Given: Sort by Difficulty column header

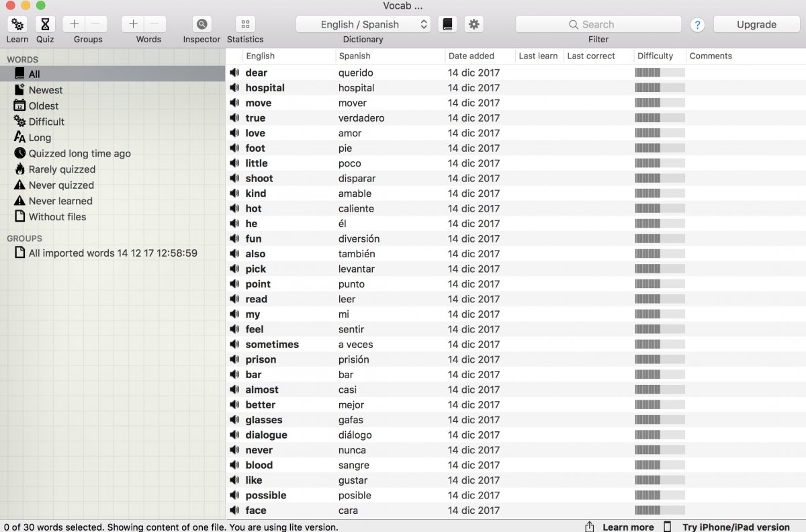Looking at the screenshot, I should coord(660,56).
